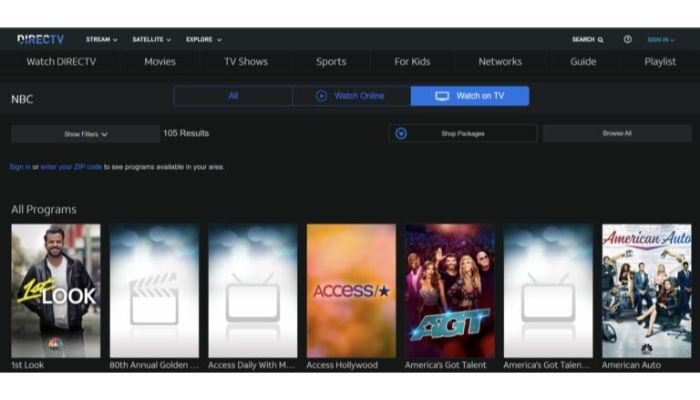Click the search magnifier icon
700x400 pixels.
[600, 40]
